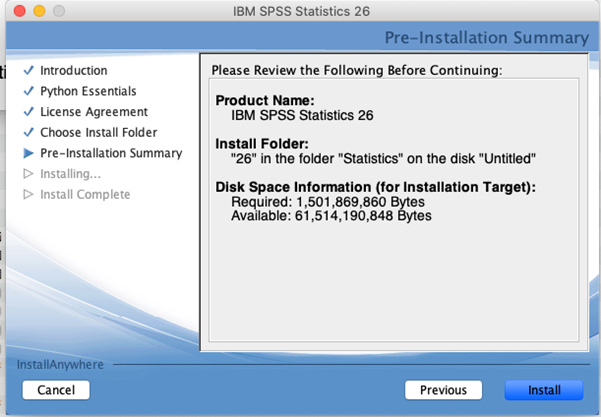Click the Install Complete outline arrow

point(28,194)
